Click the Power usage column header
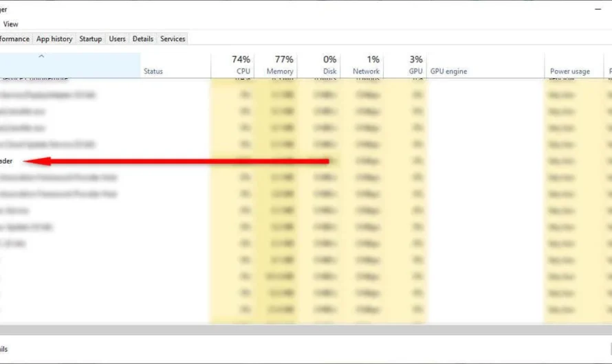612x364 pixels. pos(569,71)
